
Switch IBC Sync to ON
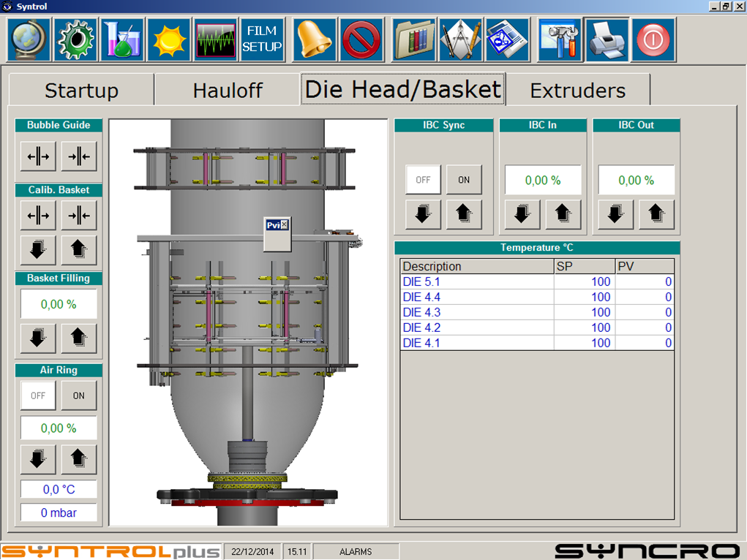pyautogui.click(x=464, y=180)
